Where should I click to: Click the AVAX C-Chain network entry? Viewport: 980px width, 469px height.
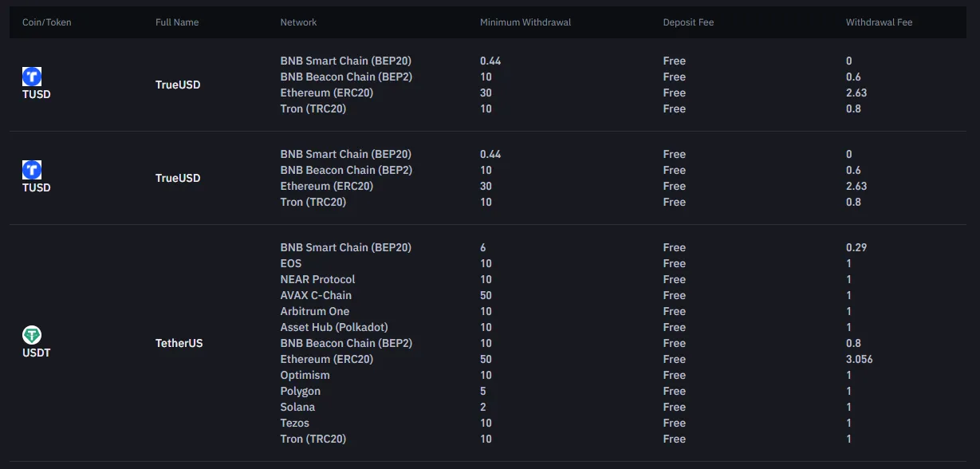click(x=316, y=295)
